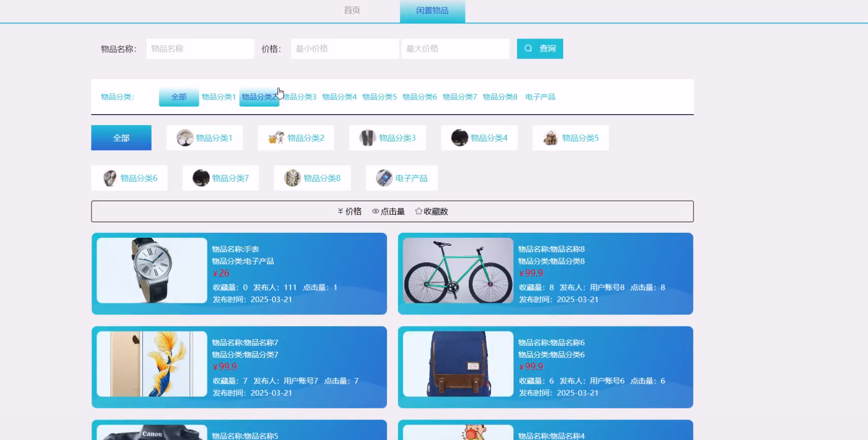This screenshot has width=868, height=440.
Task: Sort by 点击量 label
Action: point(392,212)
